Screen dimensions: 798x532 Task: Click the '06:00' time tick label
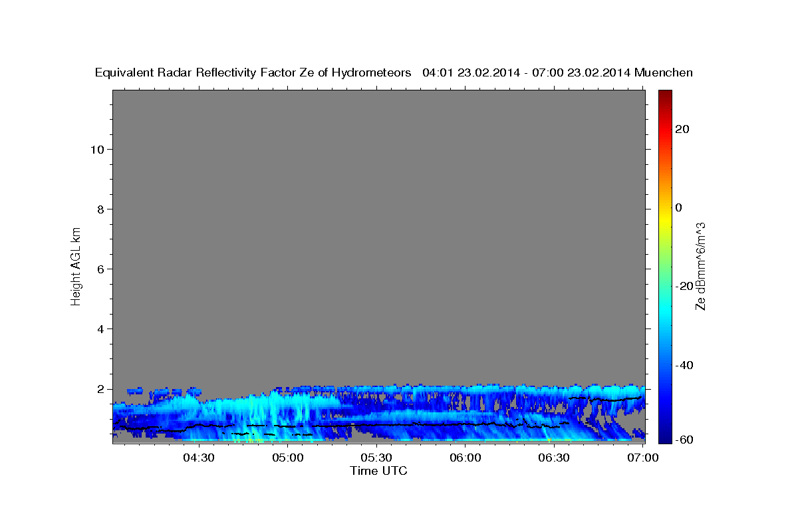[x=465, y=458]
